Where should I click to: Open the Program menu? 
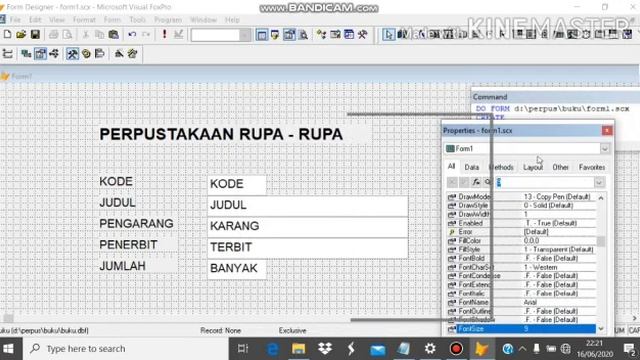pyautogui.click(x=168, y=20)
